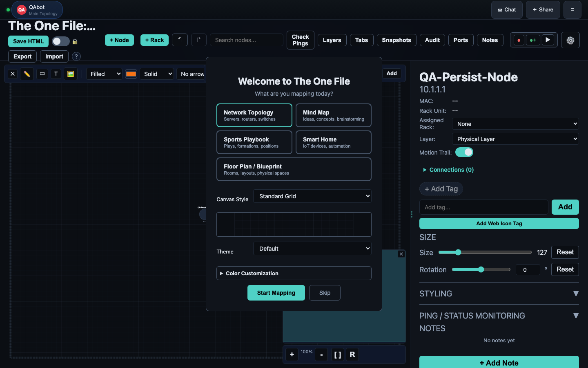Viewport: 588px width, 368px height.
Task: Select the text T tool
Action: [x=56, y=74]
